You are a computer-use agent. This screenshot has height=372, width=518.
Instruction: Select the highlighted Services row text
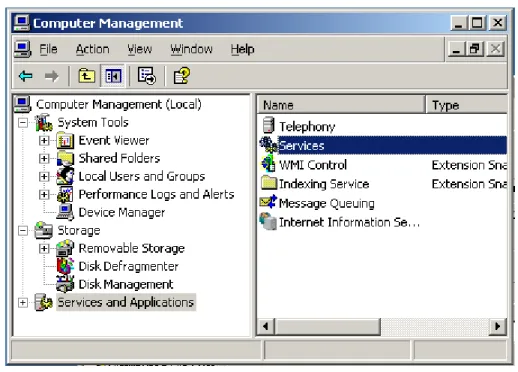[x=302, y=146]
